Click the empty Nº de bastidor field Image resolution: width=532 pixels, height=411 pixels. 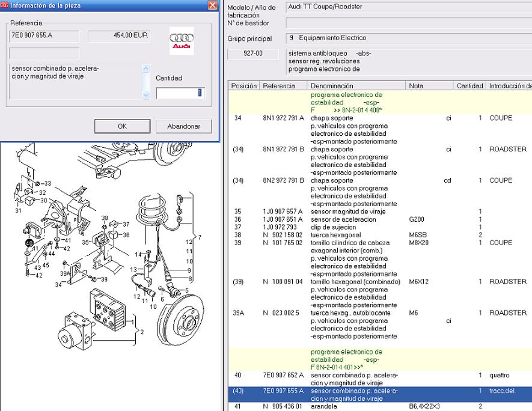(x=409, y=23)
